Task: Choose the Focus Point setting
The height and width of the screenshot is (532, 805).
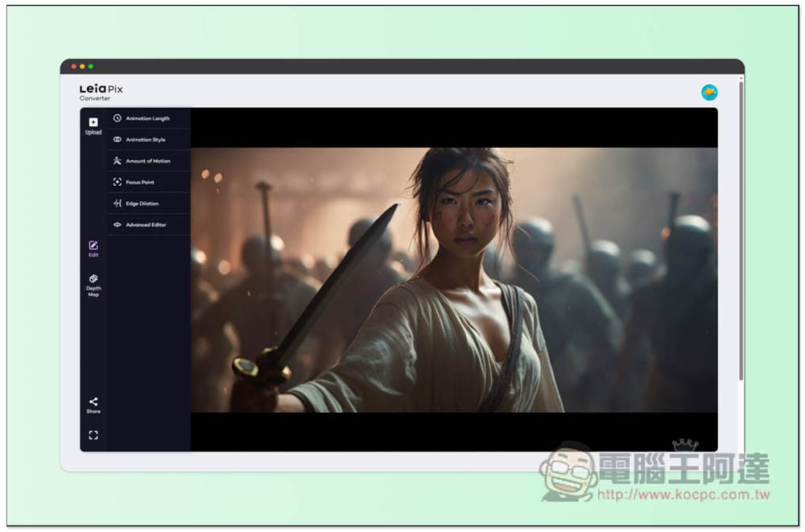Action: (148, 183)
